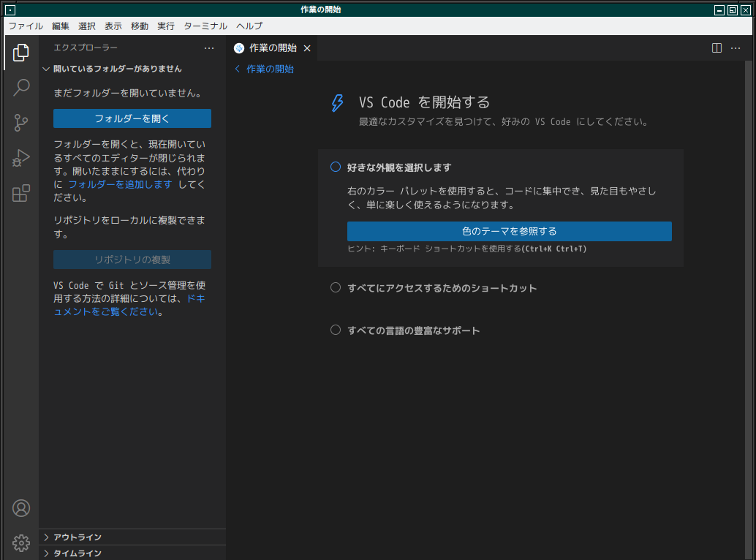Open the Accounts menu icon
The width and height of the screenshot is (756, 560).
click(20, 508)
